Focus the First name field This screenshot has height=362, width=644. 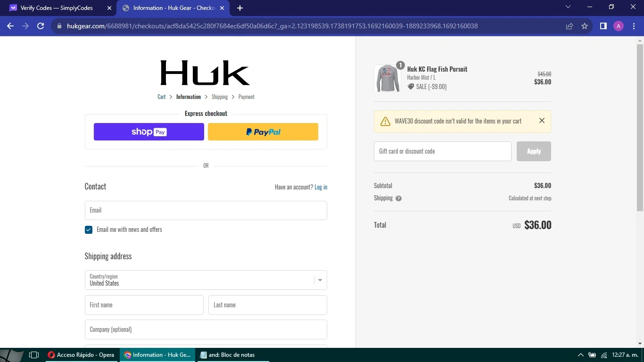pyautogui.click(x=144, y=305)
